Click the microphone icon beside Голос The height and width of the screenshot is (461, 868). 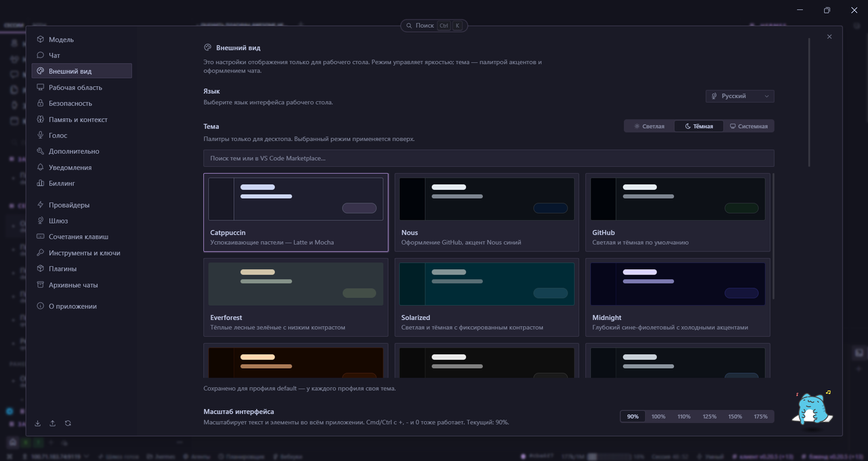(41, 135)
